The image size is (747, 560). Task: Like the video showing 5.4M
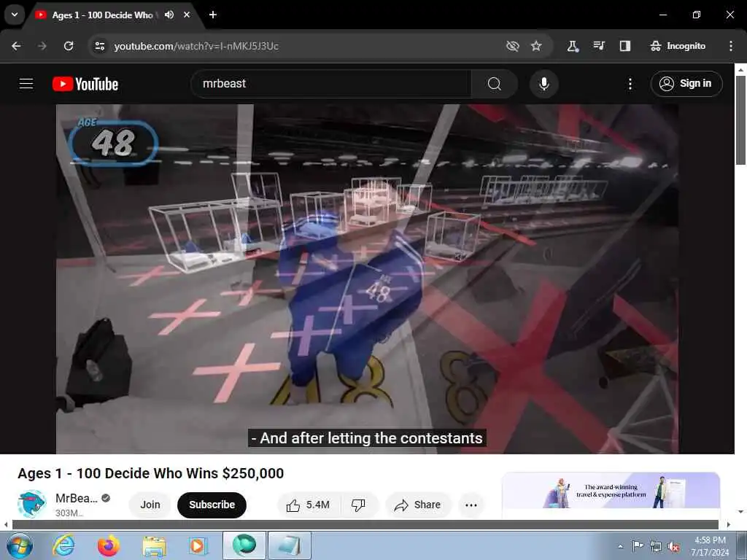pyautogui.click(x=309, y=505)
